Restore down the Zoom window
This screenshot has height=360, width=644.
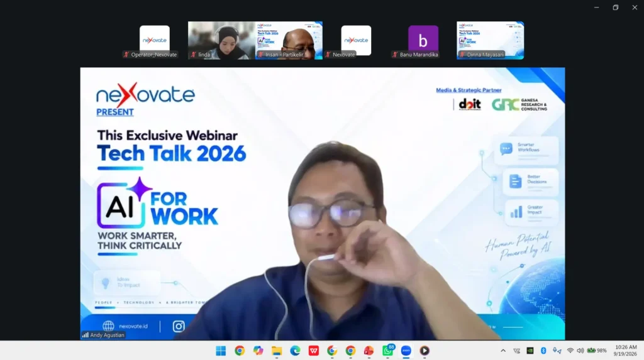coord(615,8)
